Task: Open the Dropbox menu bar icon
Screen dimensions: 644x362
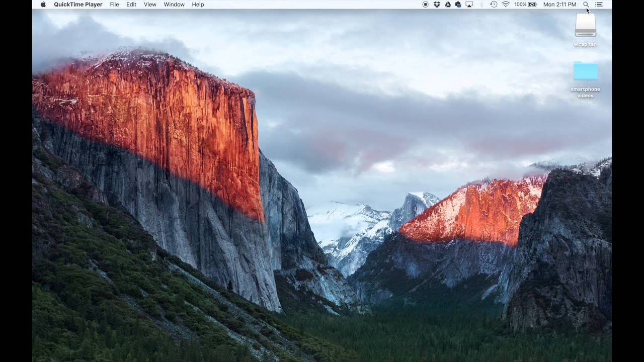Action: tap(437, 4)
